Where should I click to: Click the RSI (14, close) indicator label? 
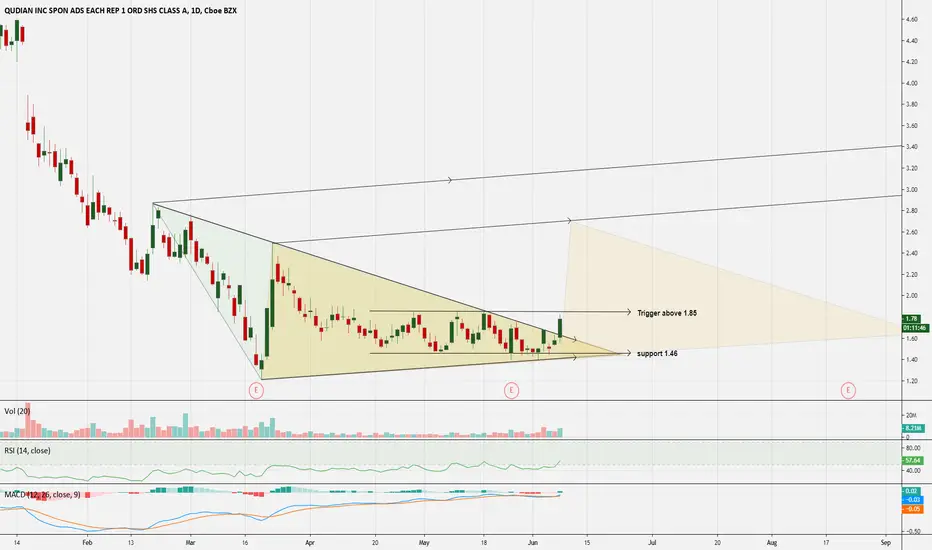[x=27, y=451]
